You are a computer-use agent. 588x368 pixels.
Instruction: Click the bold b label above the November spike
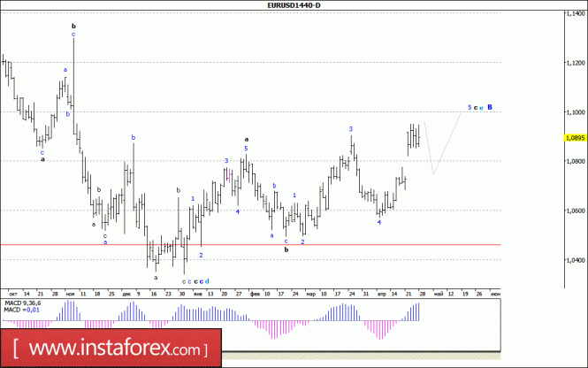point(73,26)
